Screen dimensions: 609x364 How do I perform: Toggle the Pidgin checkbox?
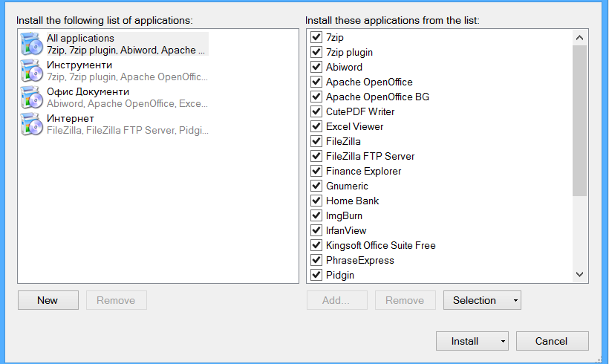[316, 275]
